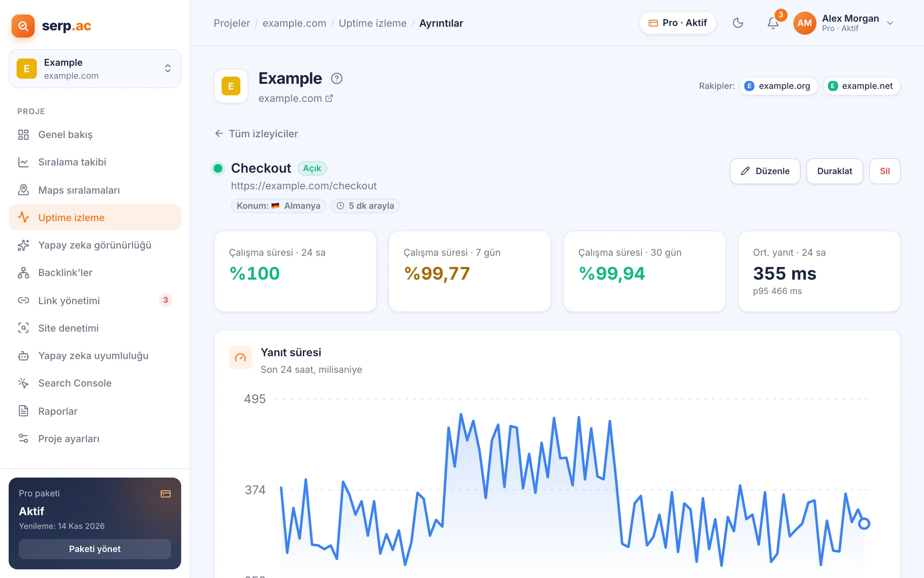
Task: Click the Maps sıralamaları pin icon
Action: pyautogui.click(x=23, y=190)
